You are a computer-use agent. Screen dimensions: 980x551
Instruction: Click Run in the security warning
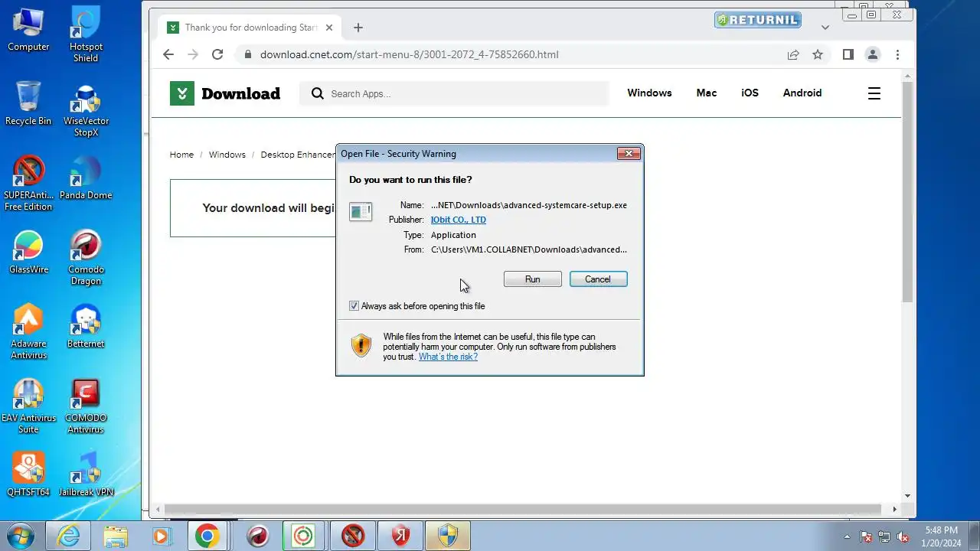pos(532,279)
